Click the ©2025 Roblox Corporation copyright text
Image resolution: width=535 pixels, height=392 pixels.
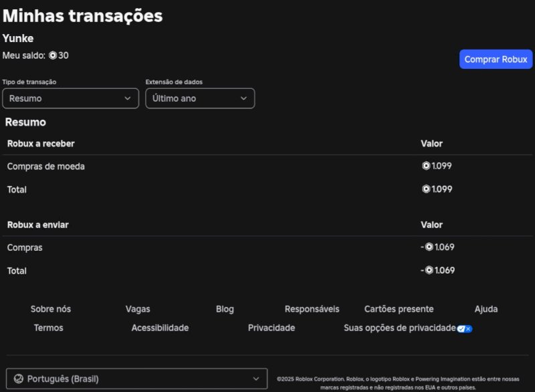[398, 383]
